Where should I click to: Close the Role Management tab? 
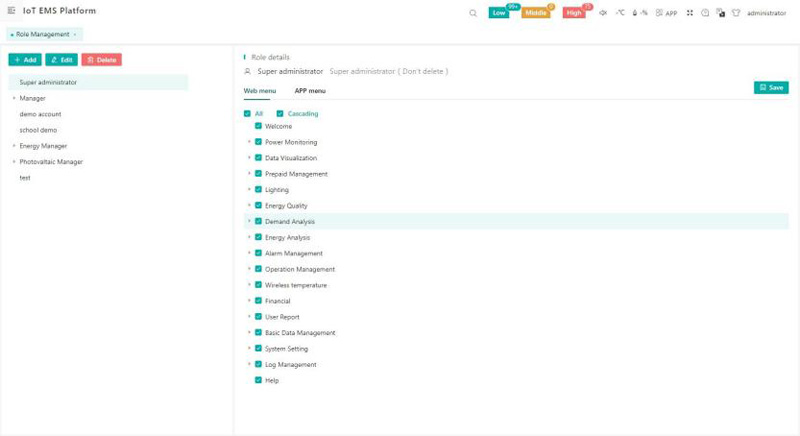pos(75,34)
